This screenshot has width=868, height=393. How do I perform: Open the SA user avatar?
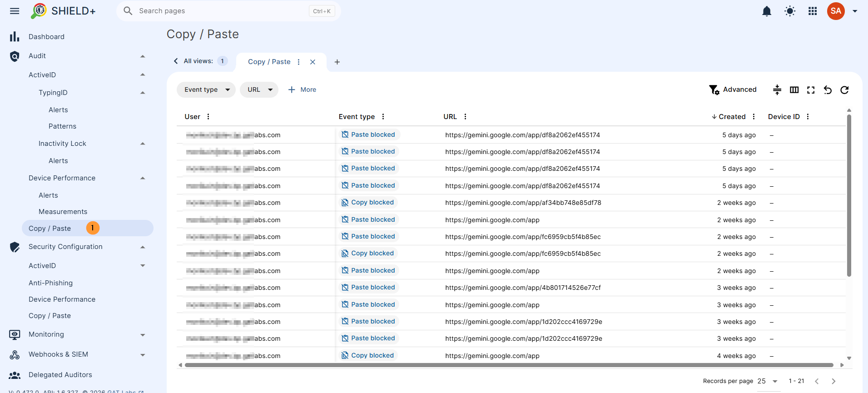point(836,11)
